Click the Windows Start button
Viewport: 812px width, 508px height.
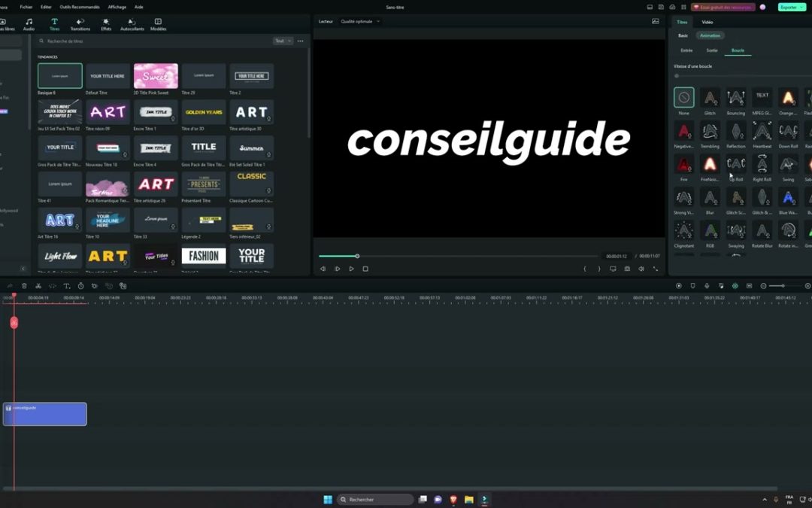(328, 499)
